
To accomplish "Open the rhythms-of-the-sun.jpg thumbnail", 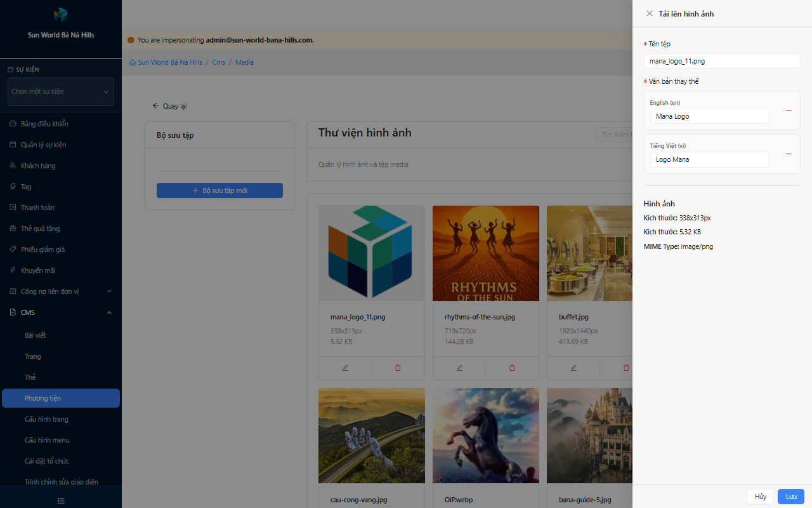I will [x=486, y=253].
